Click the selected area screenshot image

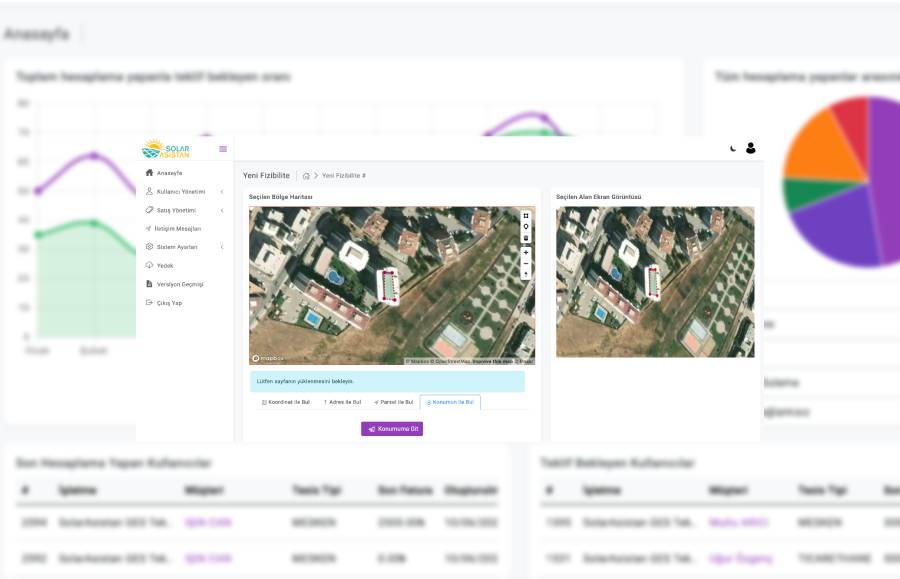[655, 281]
